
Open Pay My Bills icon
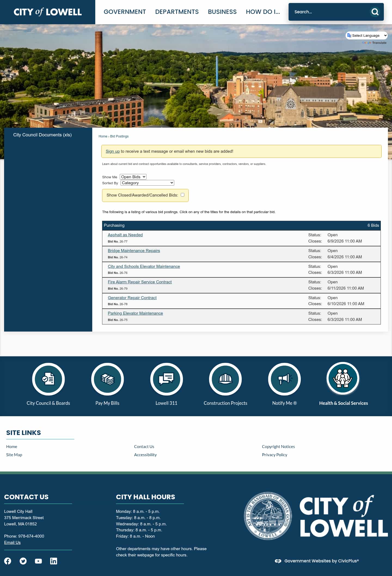[107, 379]
